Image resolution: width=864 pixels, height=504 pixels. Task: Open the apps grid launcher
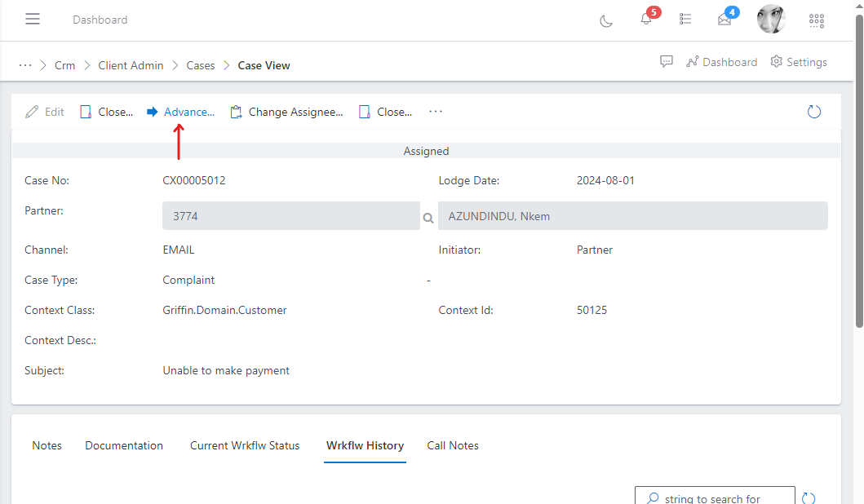[816, 20]
